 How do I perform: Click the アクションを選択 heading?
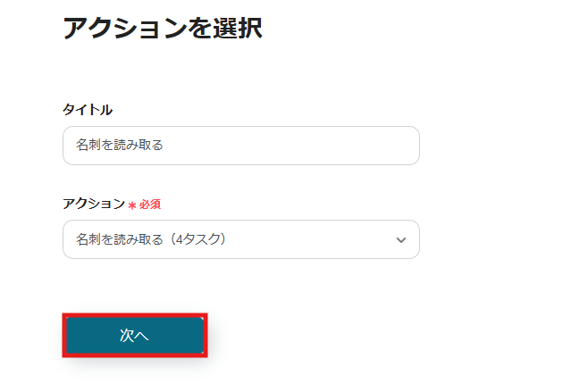click(x=162, y=28)
